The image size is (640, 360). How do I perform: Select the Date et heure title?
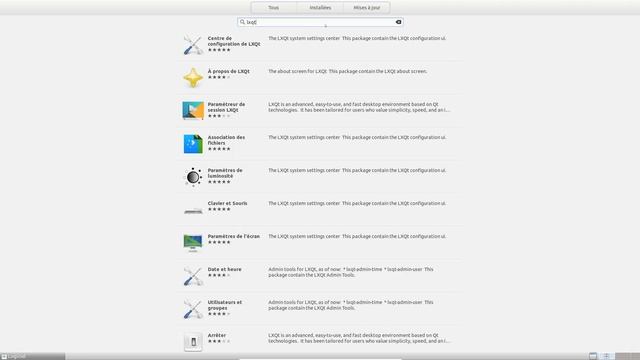224,269
